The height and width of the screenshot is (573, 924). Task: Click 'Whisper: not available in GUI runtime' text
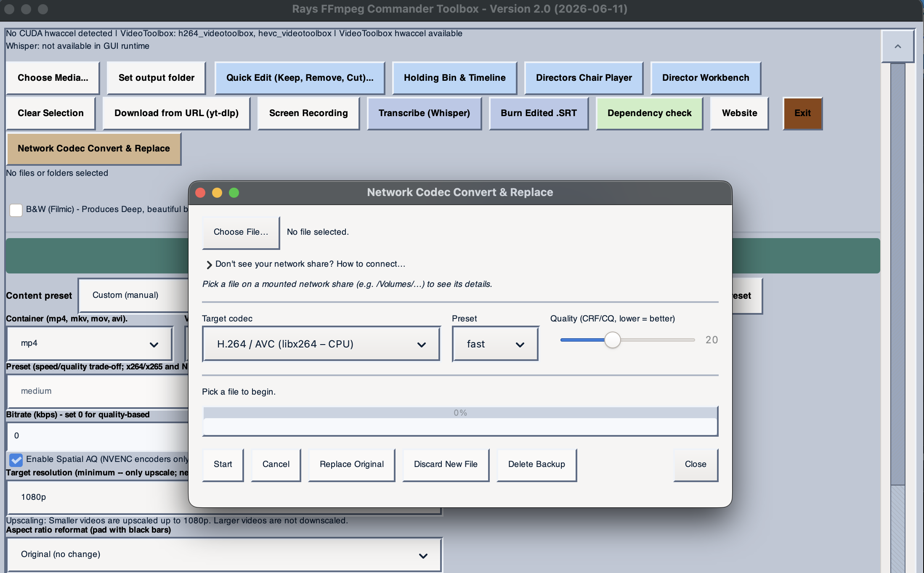click(x=77, y=46)
